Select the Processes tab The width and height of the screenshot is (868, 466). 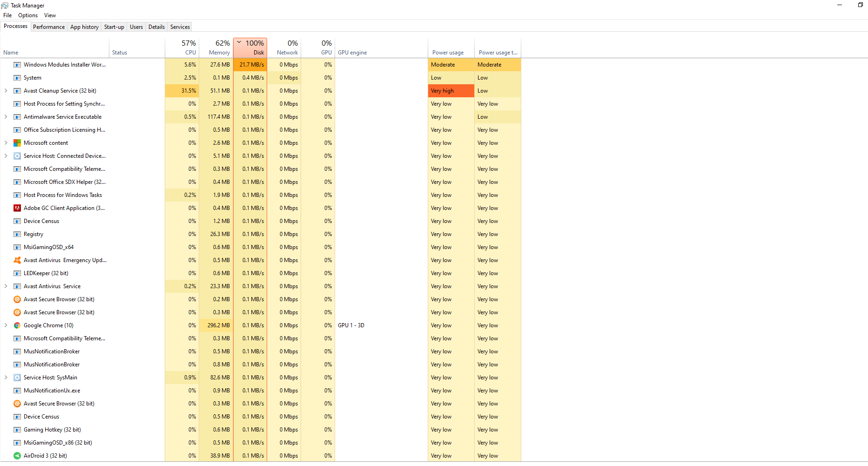15,26
